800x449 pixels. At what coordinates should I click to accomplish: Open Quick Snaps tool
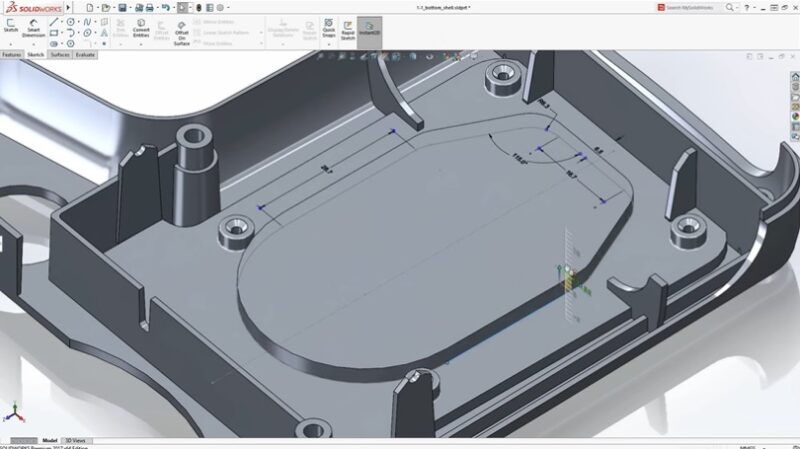click(329, 28)
